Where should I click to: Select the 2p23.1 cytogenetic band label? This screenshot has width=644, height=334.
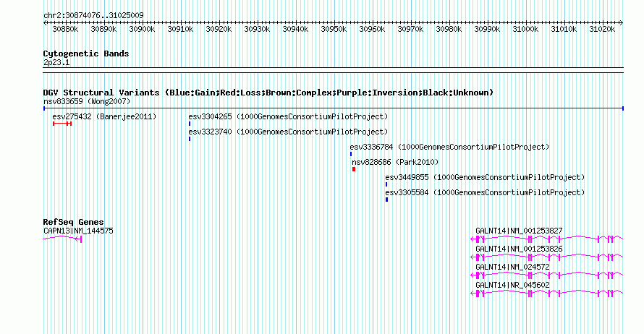pos(56,62)
